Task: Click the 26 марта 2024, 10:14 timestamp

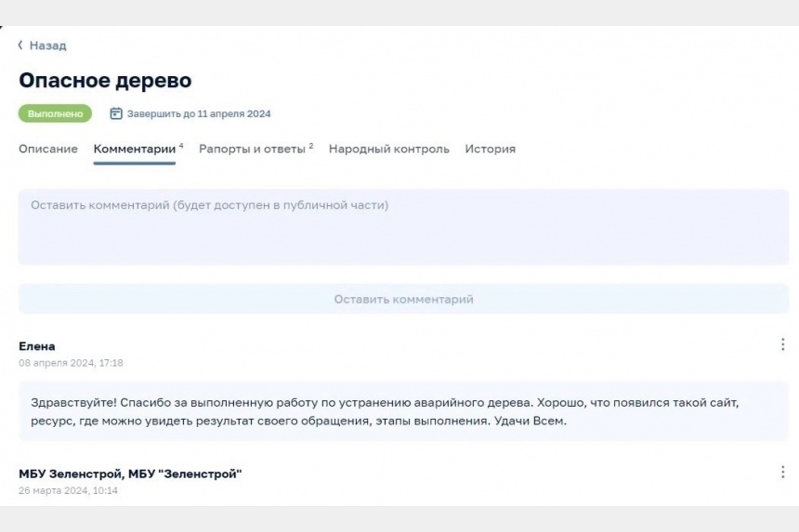Action: [68, 490]
